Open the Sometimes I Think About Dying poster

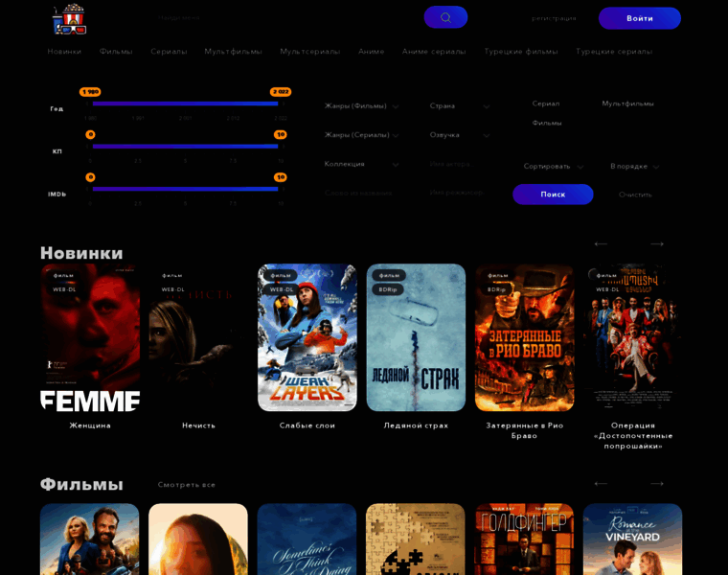click(x=307, y=540)
